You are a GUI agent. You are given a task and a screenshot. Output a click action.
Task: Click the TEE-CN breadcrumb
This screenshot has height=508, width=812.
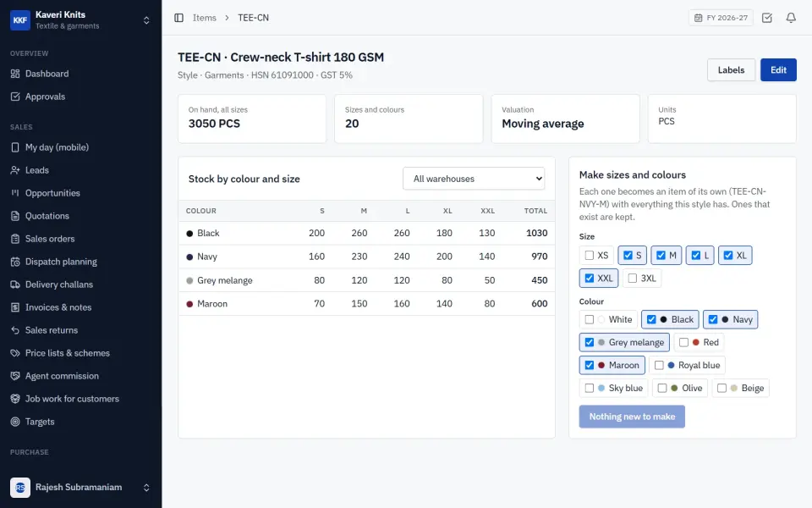pyautogui.click(x=253, y=18)
